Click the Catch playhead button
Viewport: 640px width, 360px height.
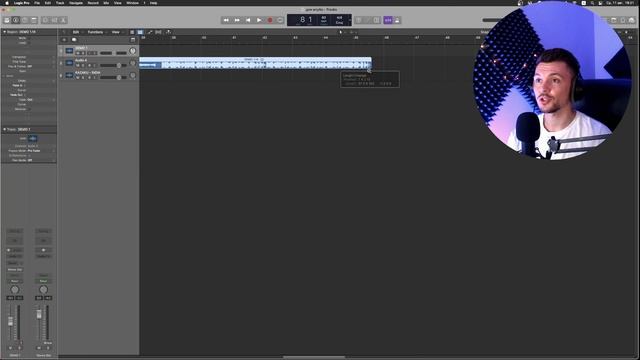(168, 32)
